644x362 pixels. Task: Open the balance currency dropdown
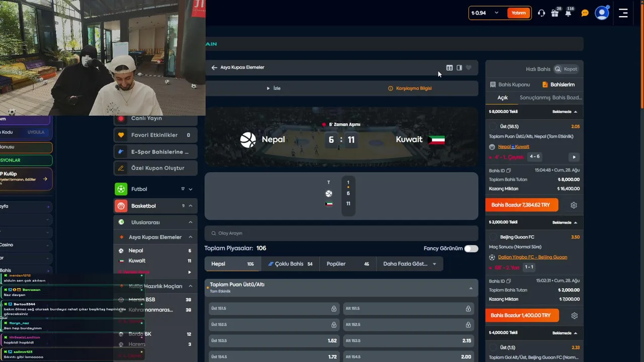(x=497, y=13)
